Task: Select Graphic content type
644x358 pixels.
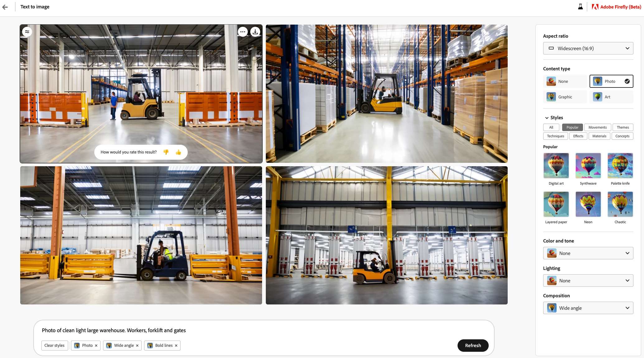Action: 565,97
